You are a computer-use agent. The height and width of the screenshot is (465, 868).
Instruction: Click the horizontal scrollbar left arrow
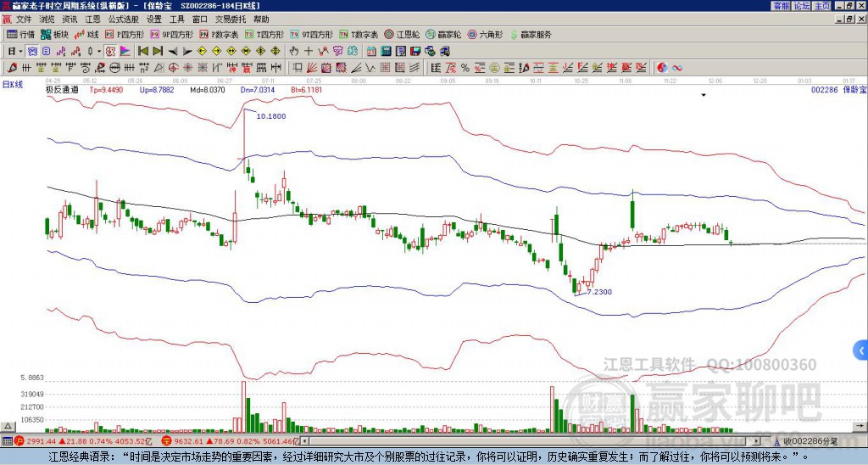coord(304,441)
